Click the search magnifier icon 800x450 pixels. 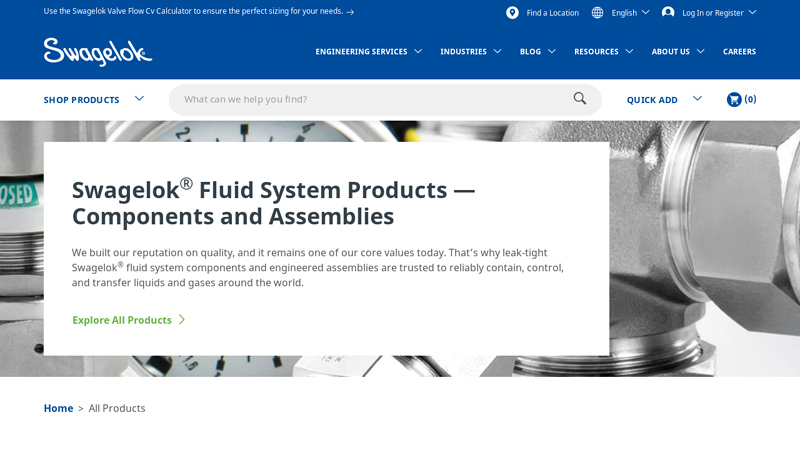tap(580, 99)
